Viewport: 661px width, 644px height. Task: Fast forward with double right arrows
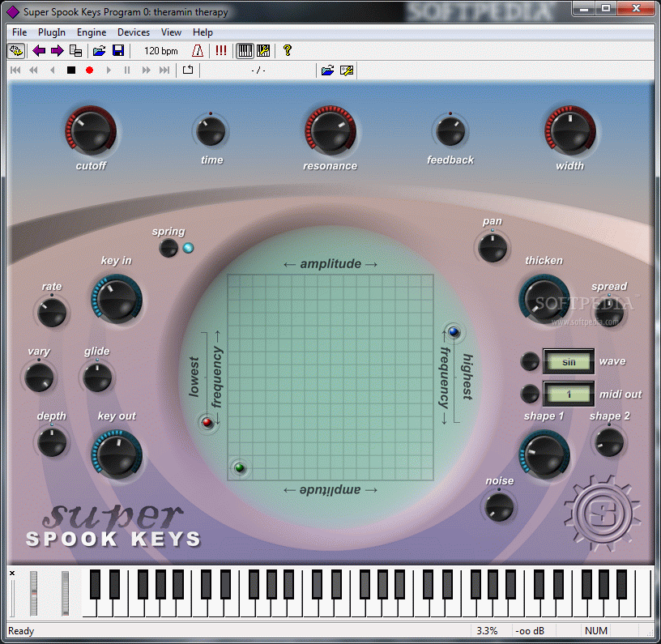tap(146, 70)
